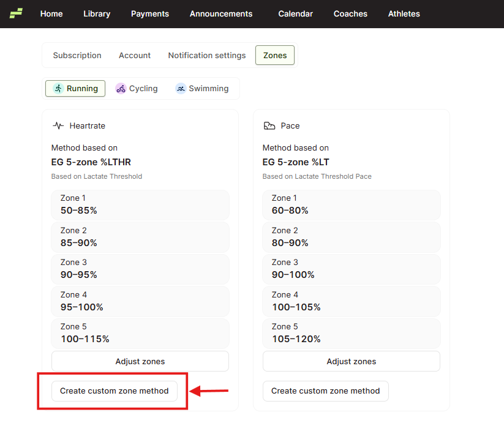Screen dimensions: 504x445
Task: Select the Cycling bike icon
Action: pos(121,88)
